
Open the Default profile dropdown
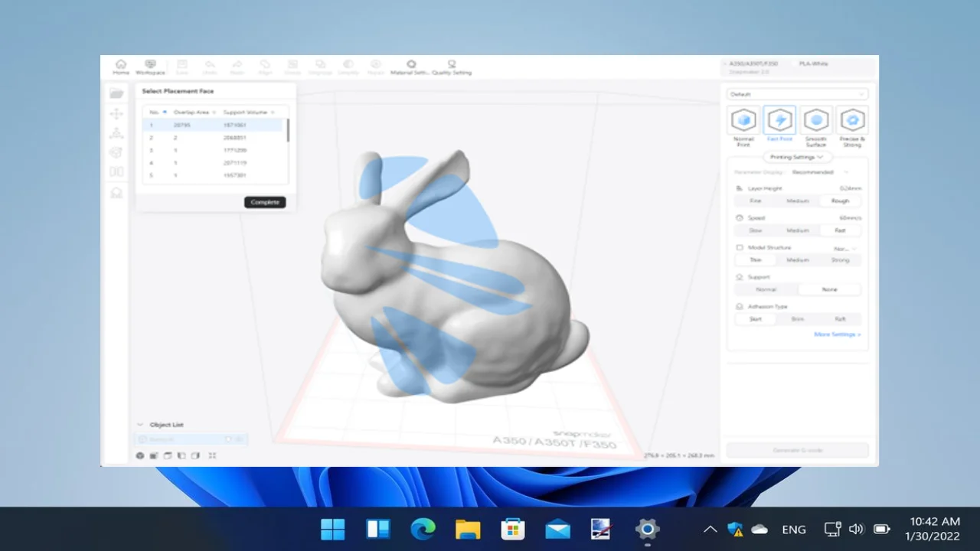tap(797, 94)
